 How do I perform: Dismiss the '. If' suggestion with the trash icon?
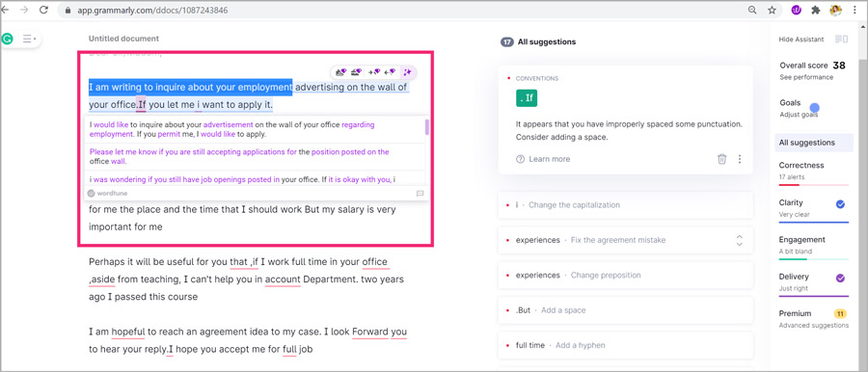coord(721,159)
